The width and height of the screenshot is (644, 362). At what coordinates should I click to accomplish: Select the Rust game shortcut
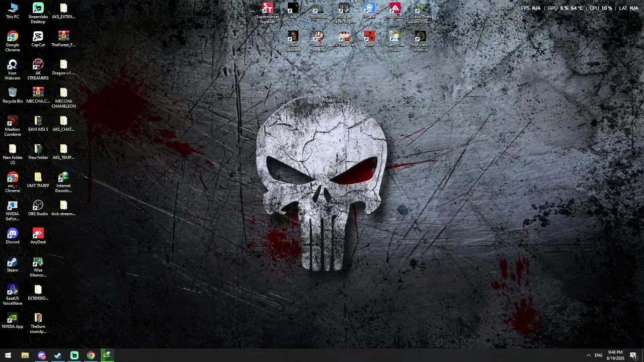click(369, 39)
